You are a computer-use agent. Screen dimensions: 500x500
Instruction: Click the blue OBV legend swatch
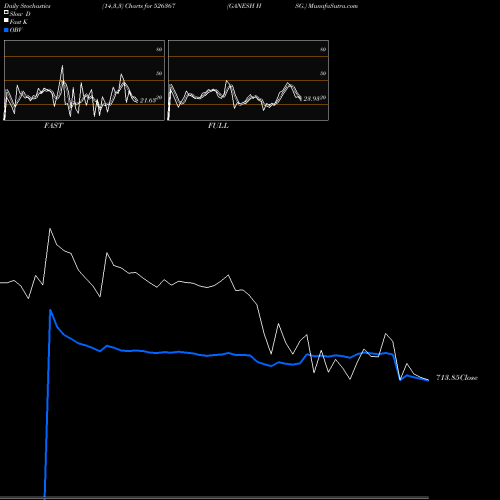[x=6, y=30]
